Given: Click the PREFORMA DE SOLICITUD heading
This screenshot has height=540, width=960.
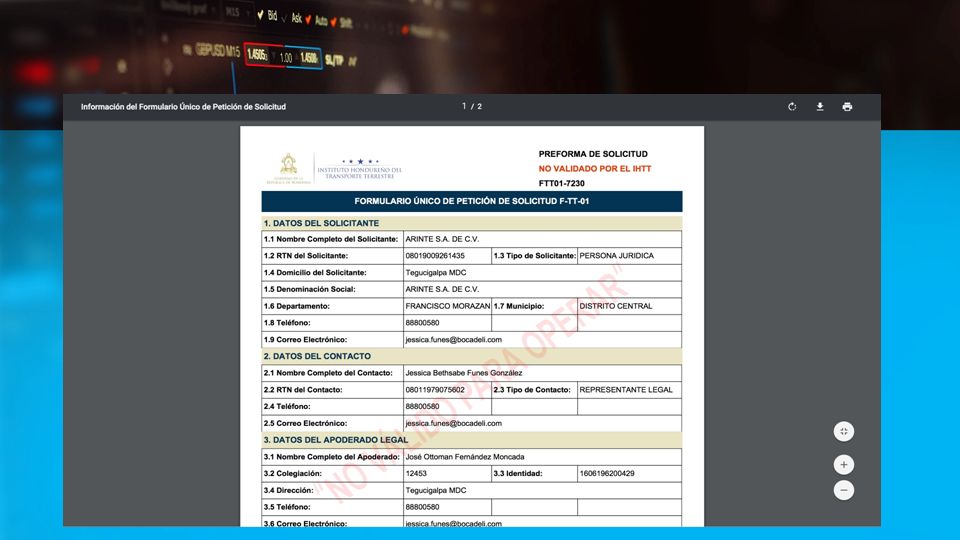Looking at the screenshot, I should (593, 154).
